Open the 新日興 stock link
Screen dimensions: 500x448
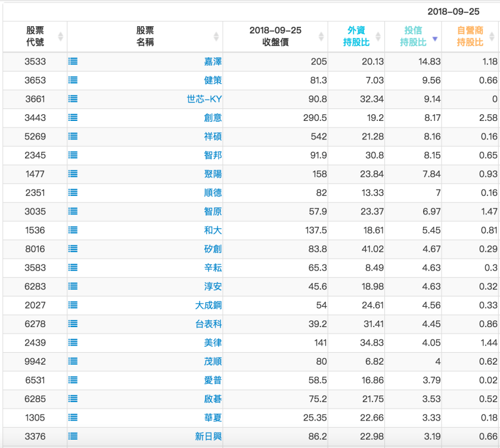[x=208, y=437]
